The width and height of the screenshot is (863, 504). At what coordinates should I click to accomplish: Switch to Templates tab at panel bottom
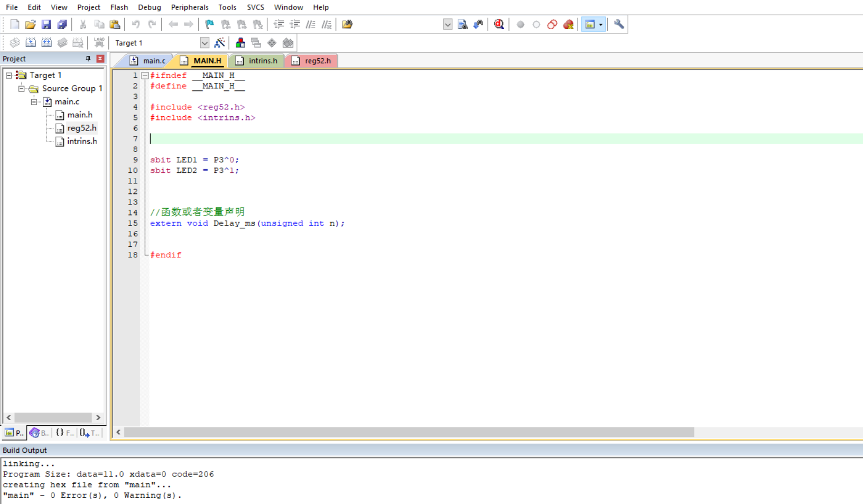(x=89, y=433)
